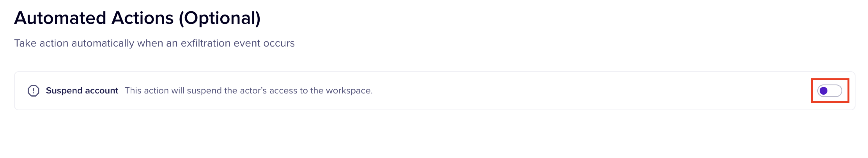This screenshot has height=158, width=868.
Task: Click the alert icon in the action card
Action: pos(33,91)
